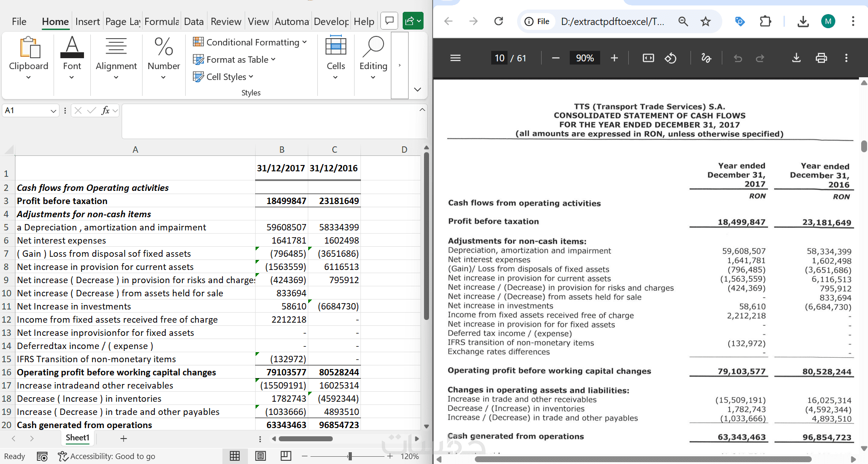Toggle the PDF sidebar menu icon
This screenshot has height=464, width=868.
coord(455,58)
